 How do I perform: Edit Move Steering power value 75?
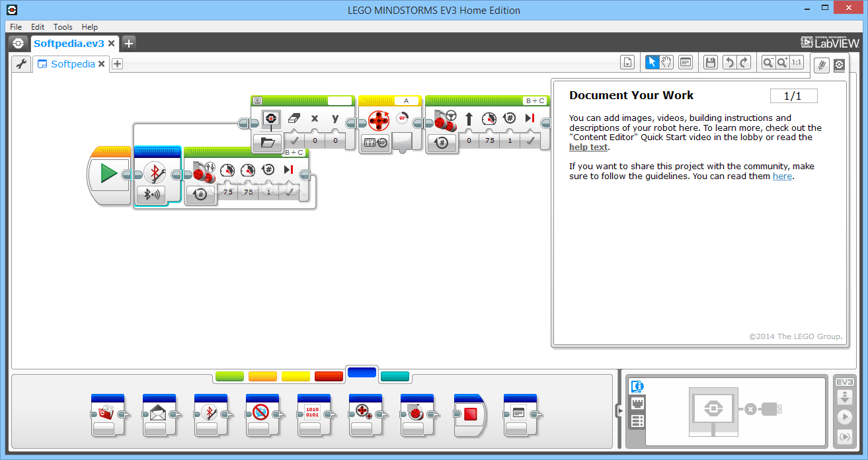490,141
